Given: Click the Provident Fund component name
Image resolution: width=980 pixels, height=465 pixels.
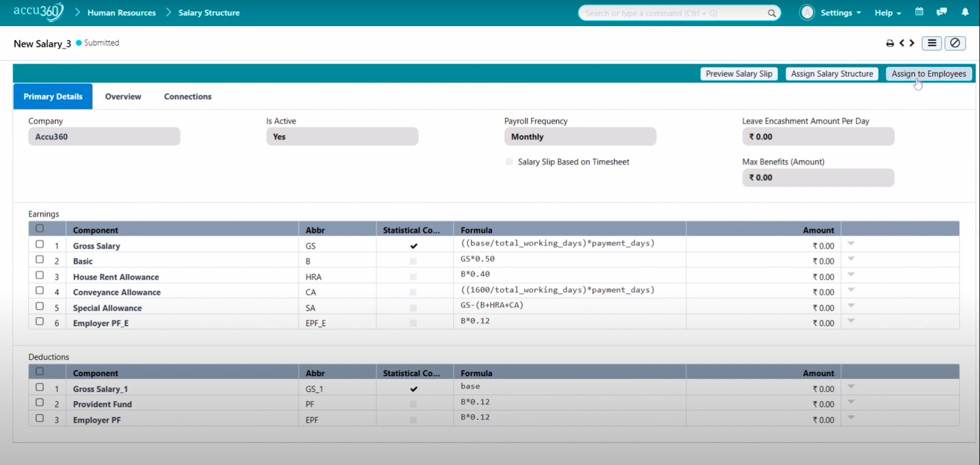Looking at the screenshot, I should (x=102, y=404).
